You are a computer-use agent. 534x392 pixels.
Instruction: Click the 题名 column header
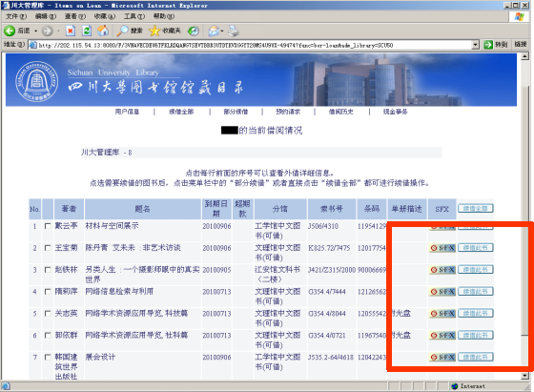pyautogui.click(x=143, y=209)
